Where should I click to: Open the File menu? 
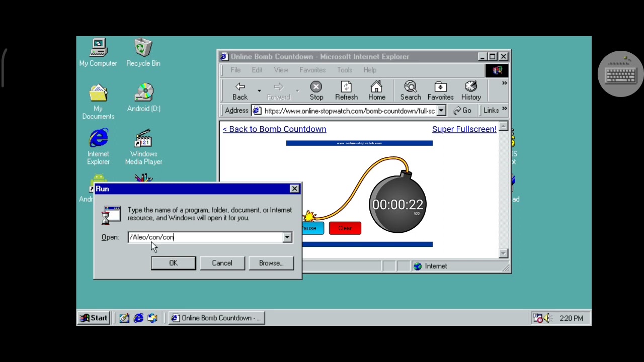pos(235,70)
